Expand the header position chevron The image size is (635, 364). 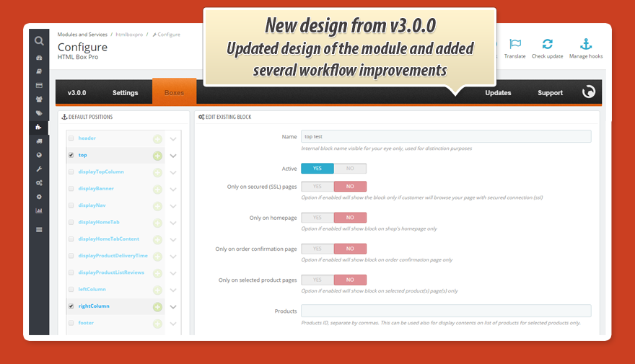173,139
